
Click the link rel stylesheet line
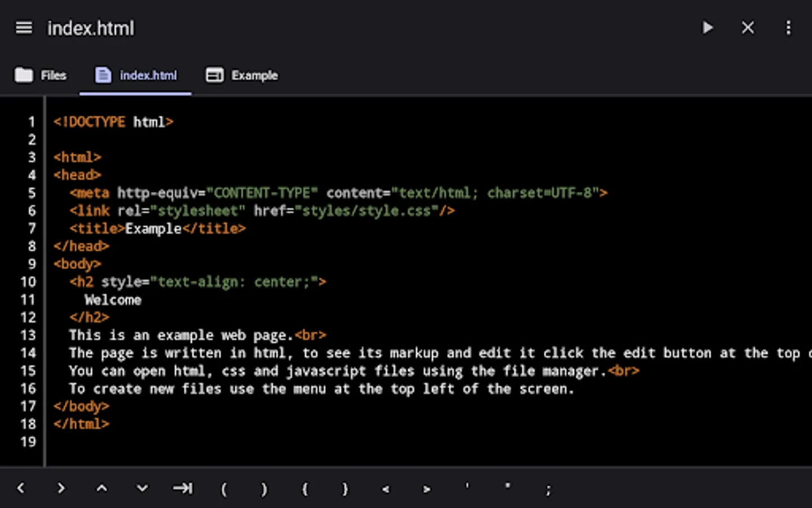pos(262,211)
